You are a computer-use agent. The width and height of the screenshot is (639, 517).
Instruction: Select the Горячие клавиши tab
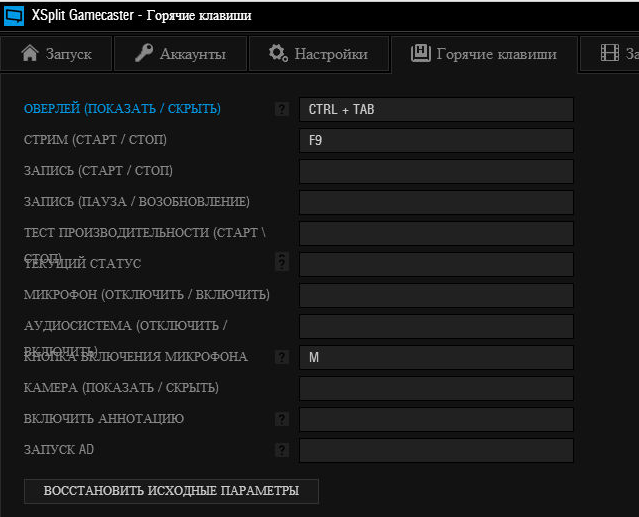click(x=485, y=54)
